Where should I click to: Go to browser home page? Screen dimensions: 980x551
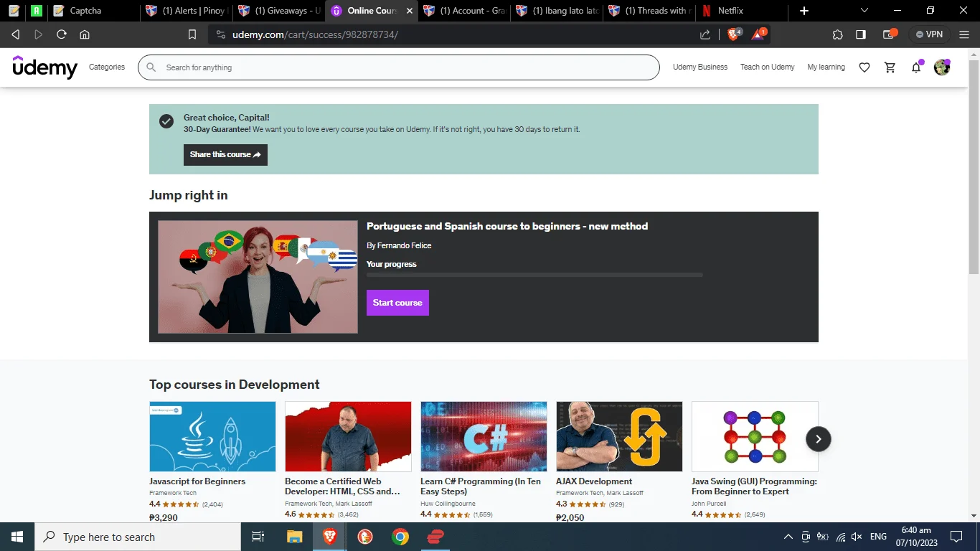(x=85, y=34)
